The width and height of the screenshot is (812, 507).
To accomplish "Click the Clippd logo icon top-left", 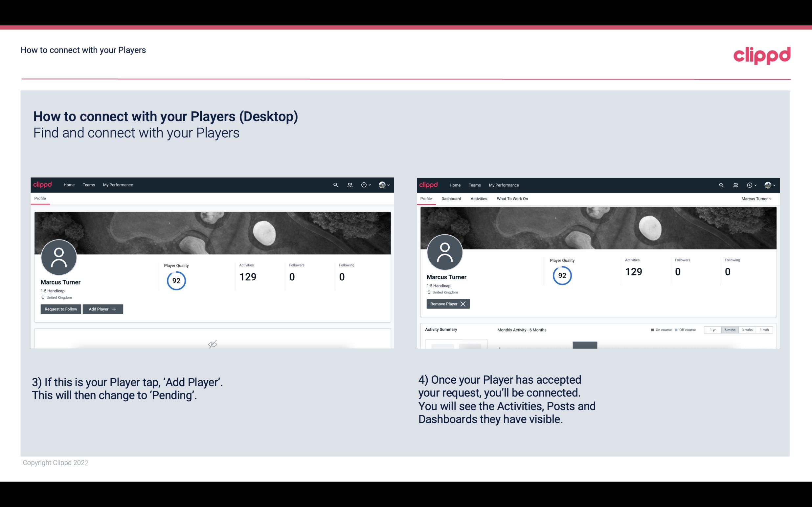I will click(x=43, y=184).
